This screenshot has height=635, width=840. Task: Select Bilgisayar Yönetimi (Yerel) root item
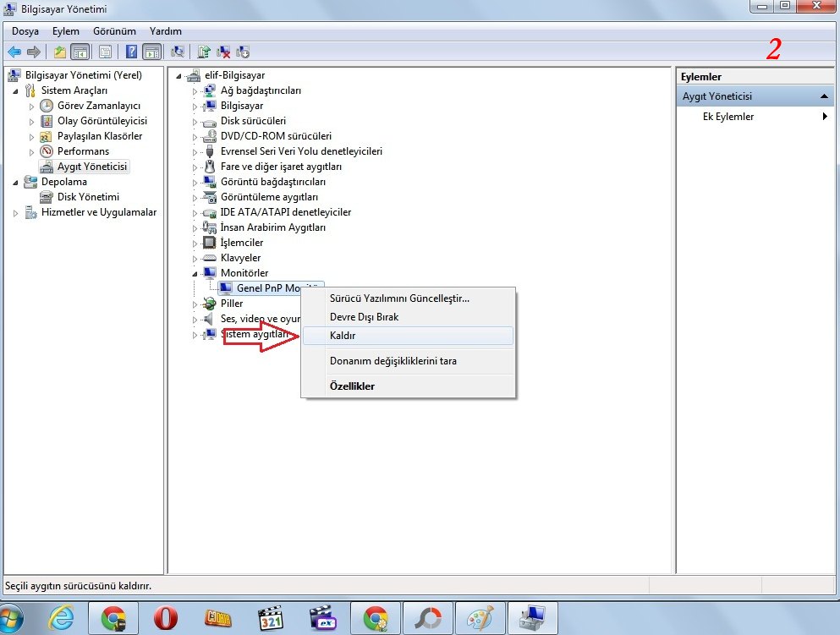click(84, 75)
